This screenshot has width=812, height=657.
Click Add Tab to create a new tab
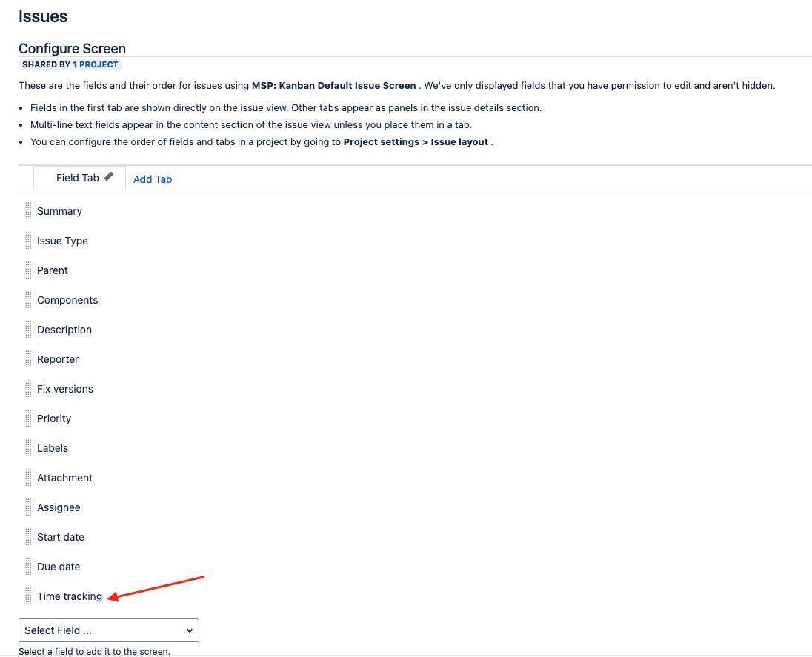coord(152,179)
